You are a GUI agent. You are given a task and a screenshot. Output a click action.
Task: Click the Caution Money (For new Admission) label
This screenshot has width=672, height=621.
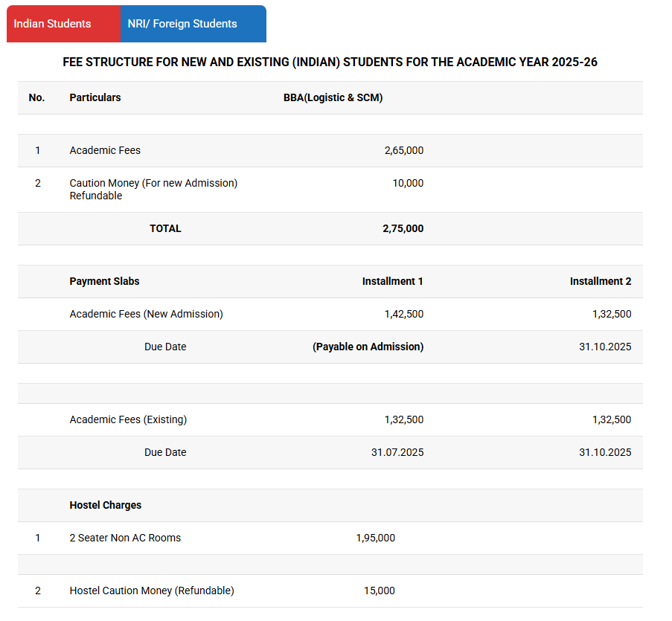pos(153,183)
